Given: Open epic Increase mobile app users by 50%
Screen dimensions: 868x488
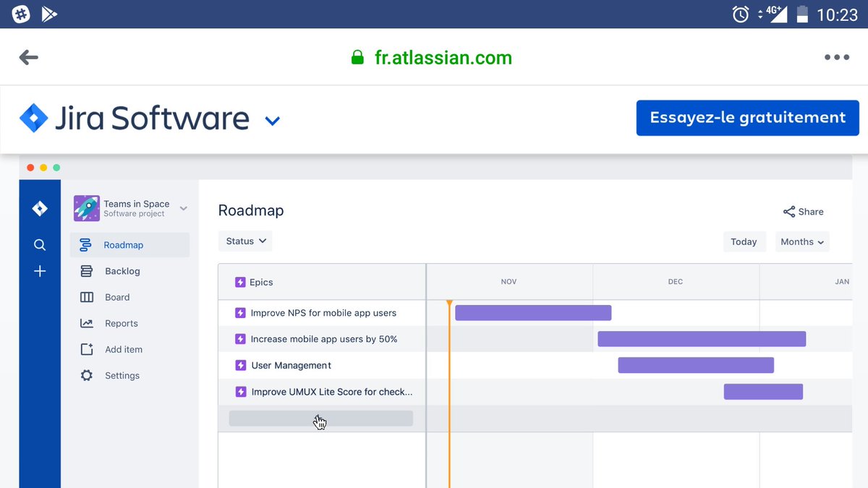Looking at the screenshot, I should click(x=324, y=339).
